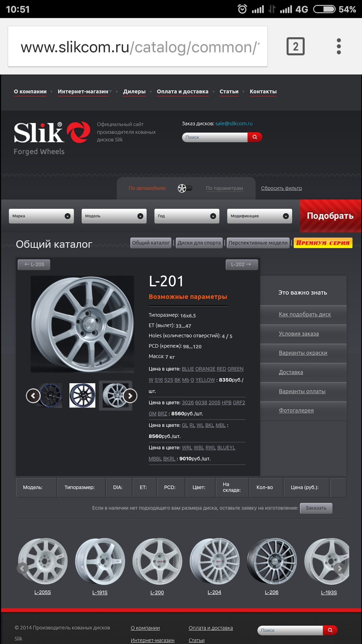The height and width of the screenshot is (644, 362).
Task: Open the L-204 wheel link
Action: point(214,593)
